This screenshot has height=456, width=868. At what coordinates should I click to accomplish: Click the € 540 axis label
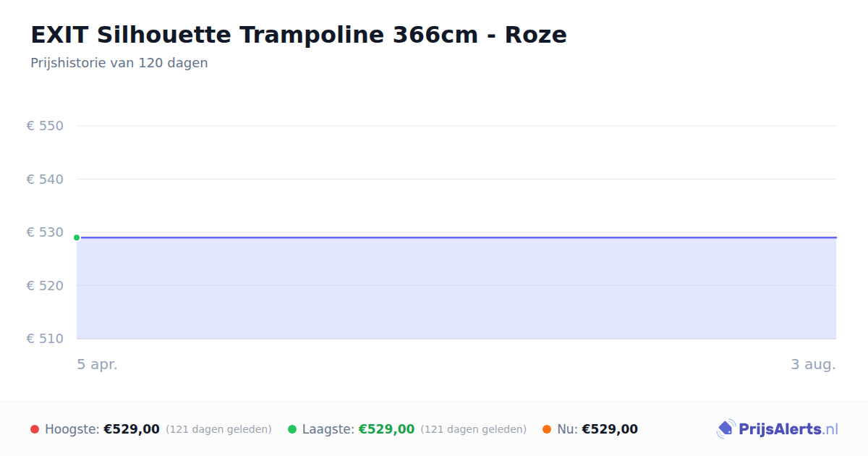(45, 179)
